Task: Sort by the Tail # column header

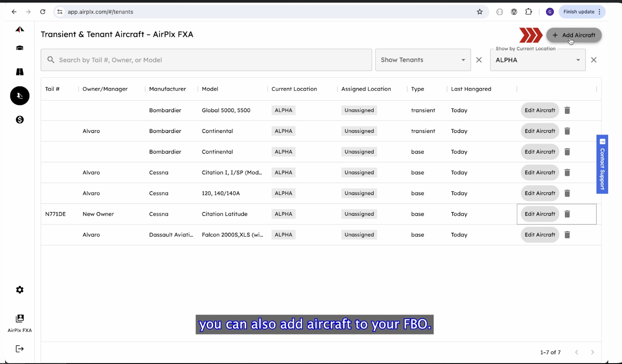Action: [53, 89]
